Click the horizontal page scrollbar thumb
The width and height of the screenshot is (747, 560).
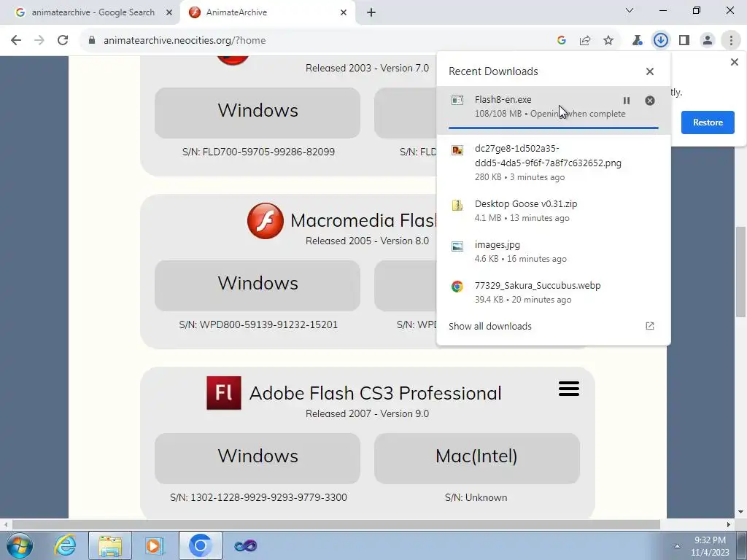336,524
